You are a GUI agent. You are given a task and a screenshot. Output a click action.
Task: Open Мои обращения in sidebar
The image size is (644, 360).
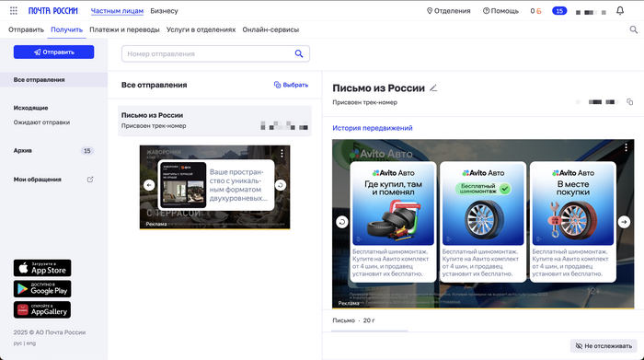coord(38,180)
